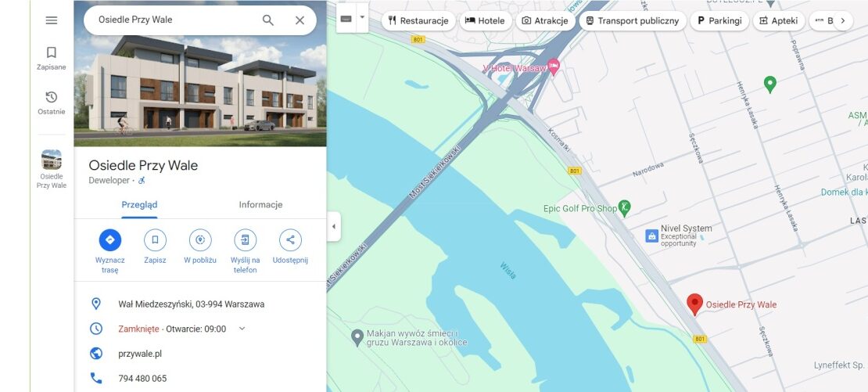Open Zapisane saved places
Viewport: 868px width, 392px height.
(x=52, y=59)
